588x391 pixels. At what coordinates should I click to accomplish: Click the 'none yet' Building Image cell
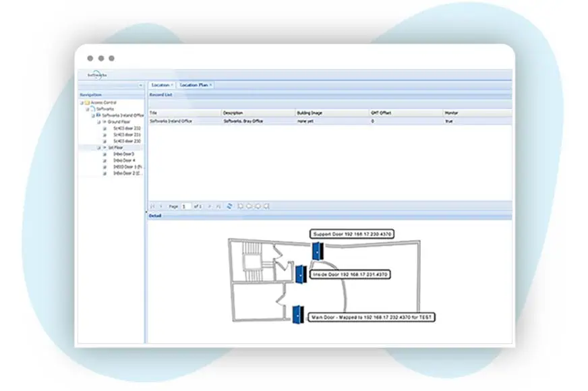tap(305, 121)
